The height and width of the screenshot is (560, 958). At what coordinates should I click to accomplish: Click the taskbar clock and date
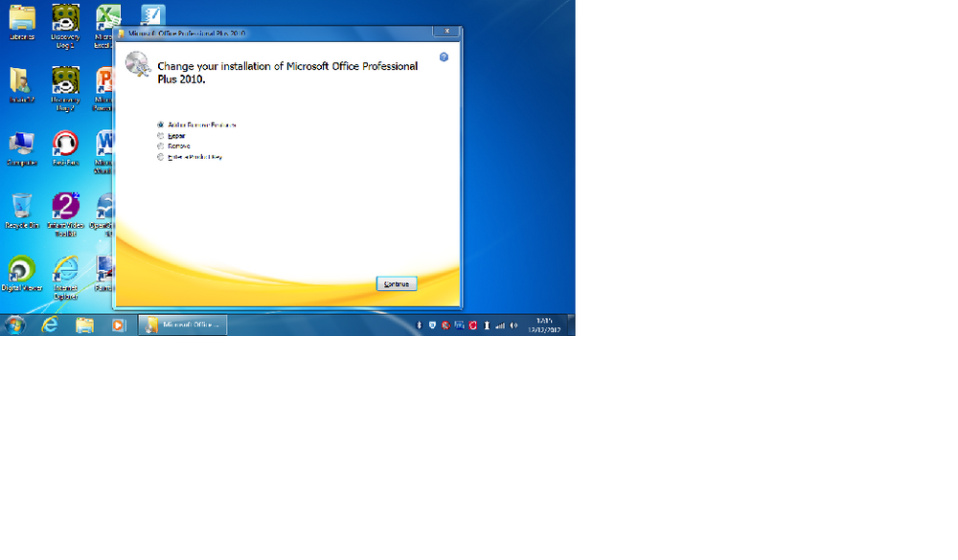(x=544, y=325)
